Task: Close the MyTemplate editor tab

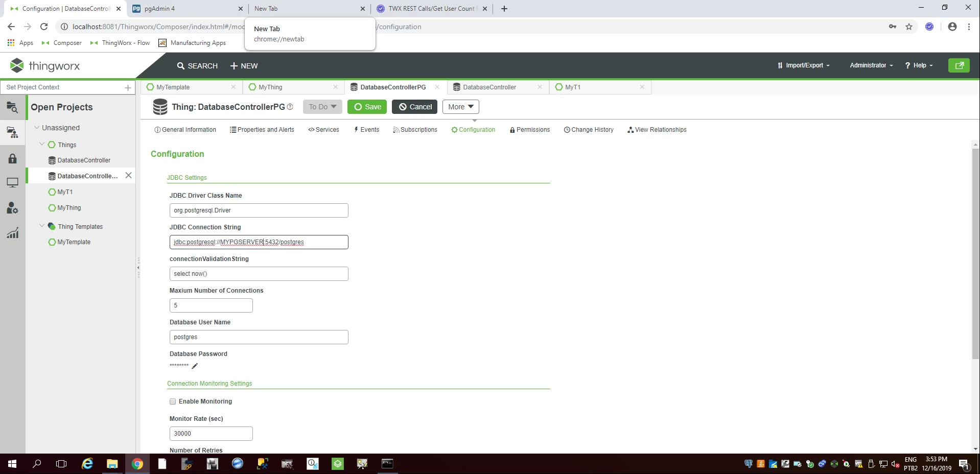Action: [x=233, y=87]
